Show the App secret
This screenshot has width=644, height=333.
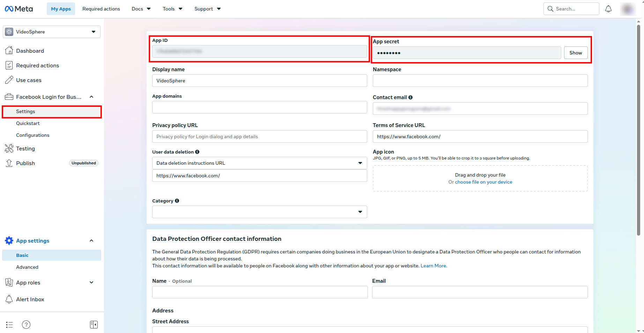pyautogui.click(x=576, y=53)
